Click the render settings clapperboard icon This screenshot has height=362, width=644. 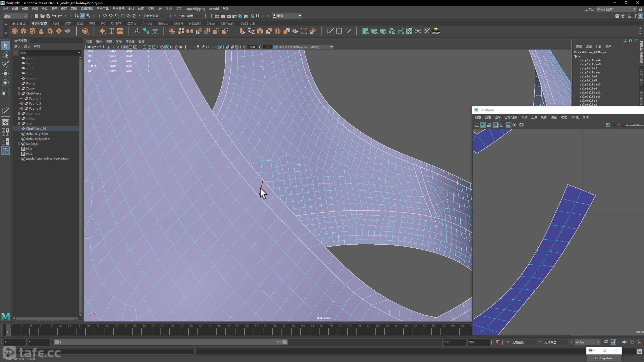point(234,16)
